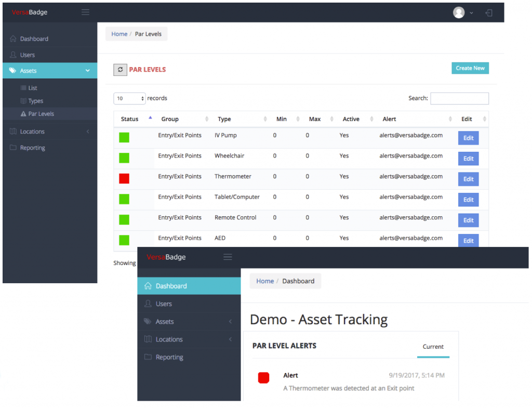
Task: Click the refresh icon beside PAR LEVELS
Action: 120,69
